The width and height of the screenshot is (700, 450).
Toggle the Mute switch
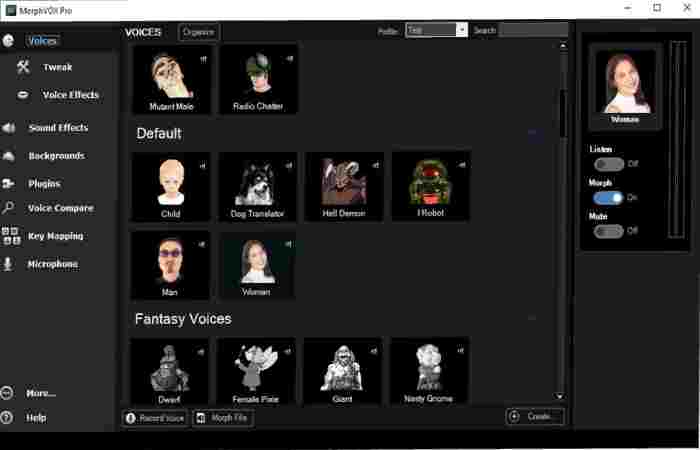[x=608, y=231]
